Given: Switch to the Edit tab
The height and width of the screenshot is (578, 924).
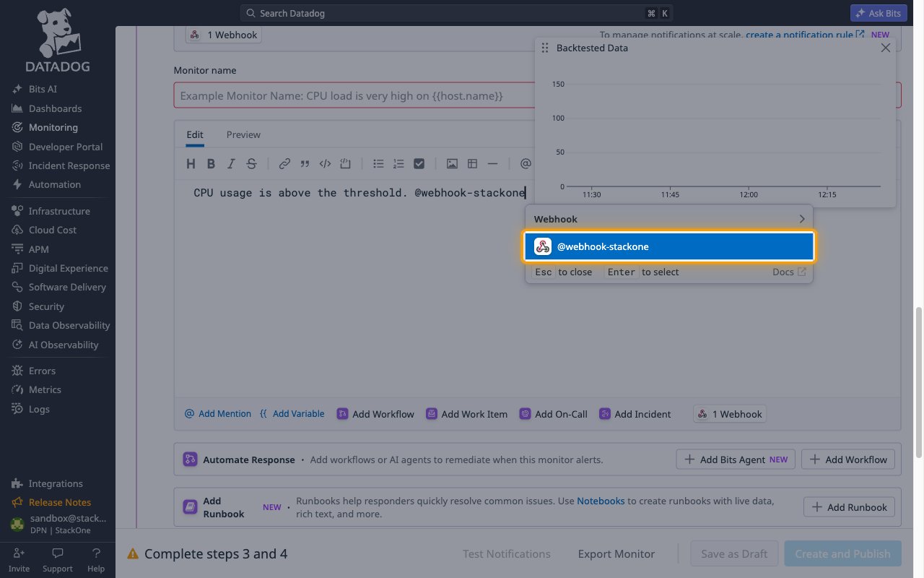Looking at the screenshot, I should 195,134.
